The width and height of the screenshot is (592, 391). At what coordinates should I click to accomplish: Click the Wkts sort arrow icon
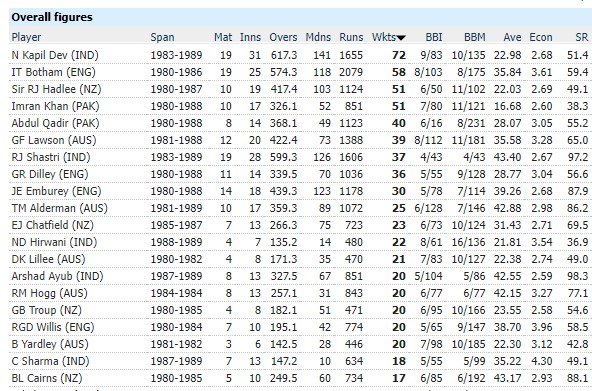[401, 38]
